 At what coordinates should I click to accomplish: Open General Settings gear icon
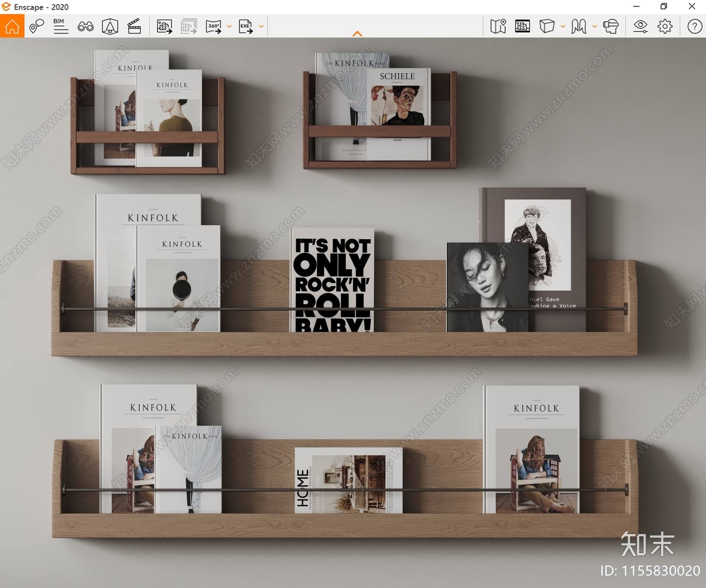point(665,26)
